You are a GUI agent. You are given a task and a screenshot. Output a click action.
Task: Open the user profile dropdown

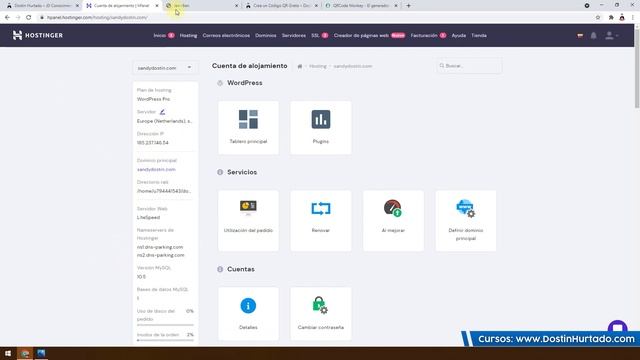point(611,36)
